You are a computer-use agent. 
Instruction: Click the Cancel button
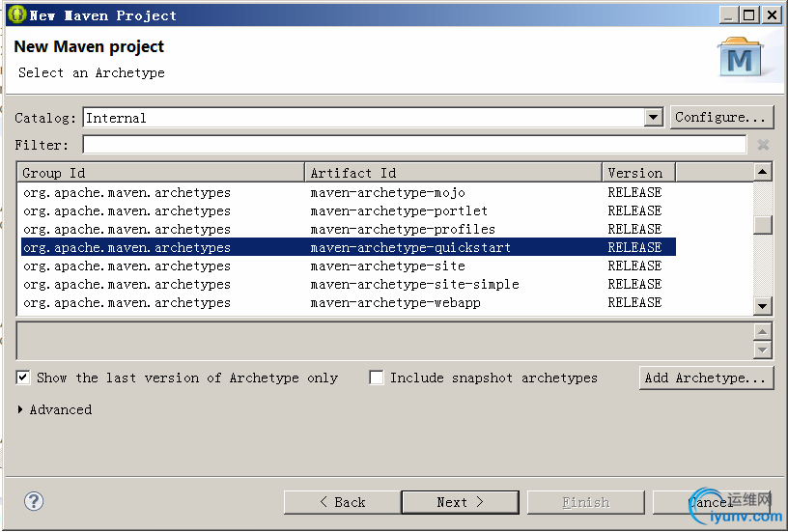click(711, 502)
